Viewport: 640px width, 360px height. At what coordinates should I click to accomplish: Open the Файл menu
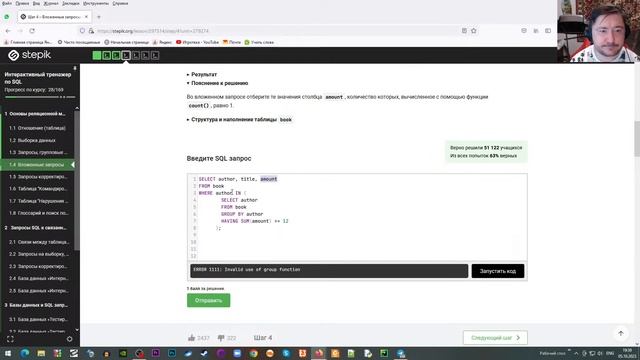click(7, 3)
